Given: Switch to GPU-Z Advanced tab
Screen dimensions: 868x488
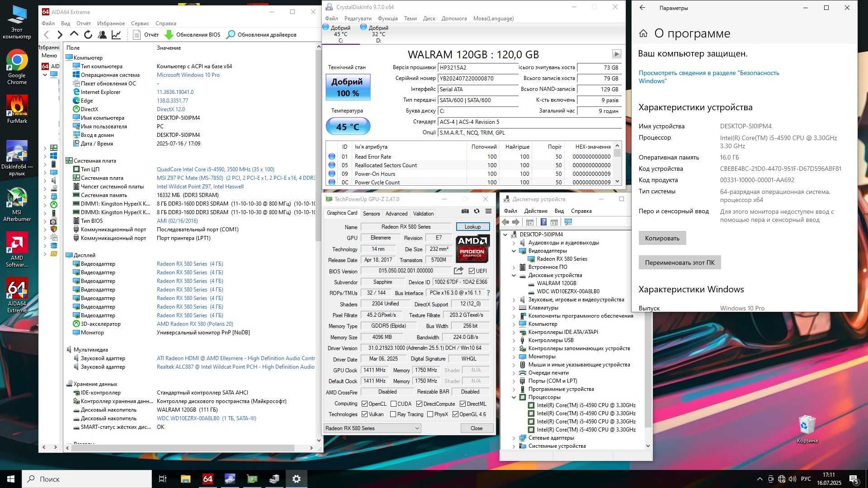Looking at the screenshot, I should click(x=396, y=214).
